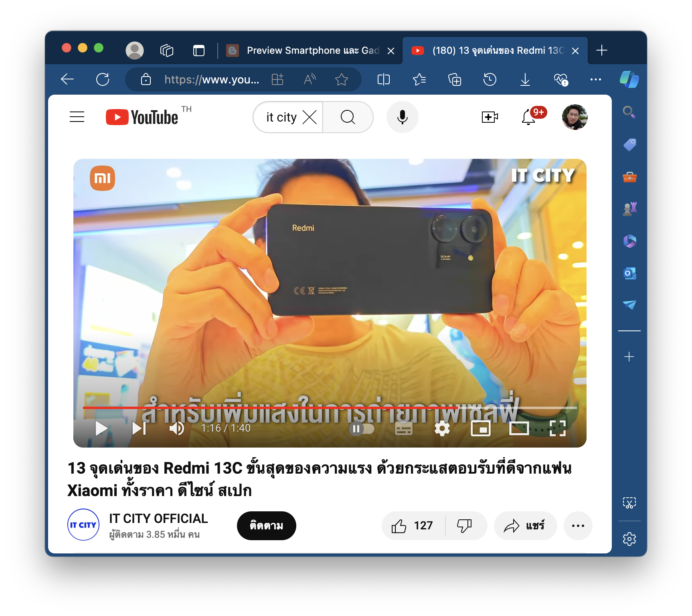Close the Preview Smartphone tab

click(x=391, y=51)
